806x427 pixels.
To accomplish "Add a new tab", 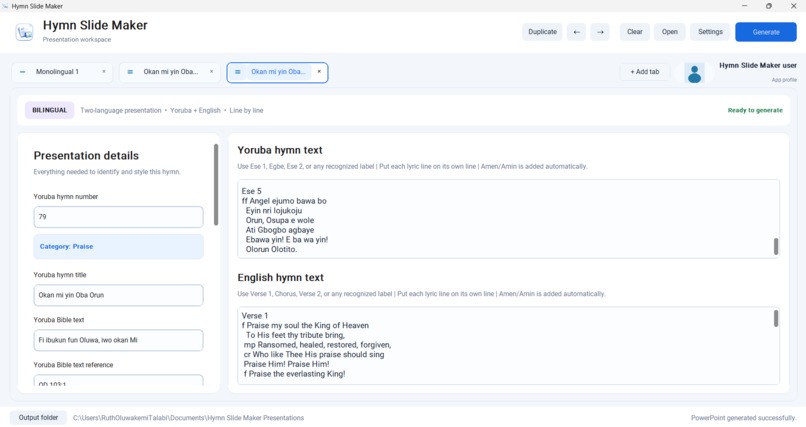I will coord(645,72).
